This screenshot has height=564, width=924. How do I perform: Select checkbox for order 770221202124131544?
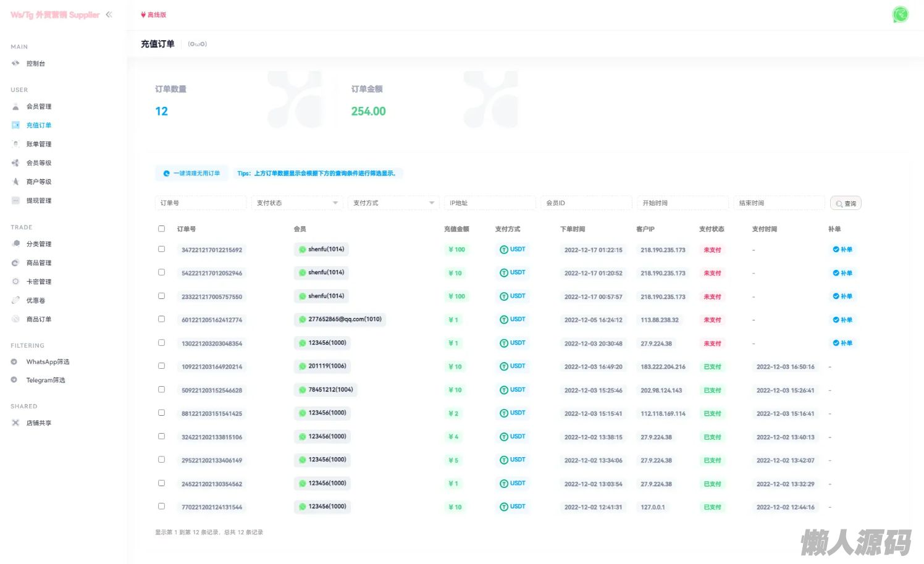pyautogui.click(x=161, y=506)
